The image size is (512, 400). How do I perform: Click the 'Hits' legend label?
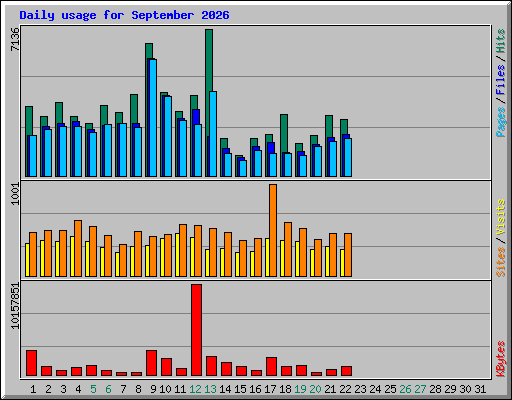tap(501, 41)
